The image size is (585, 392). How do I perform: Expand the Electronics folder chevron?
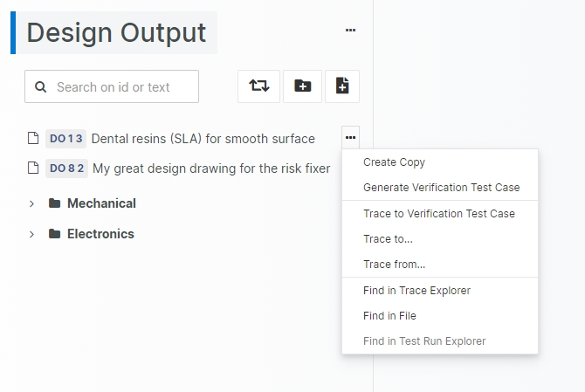click(31, 234)
